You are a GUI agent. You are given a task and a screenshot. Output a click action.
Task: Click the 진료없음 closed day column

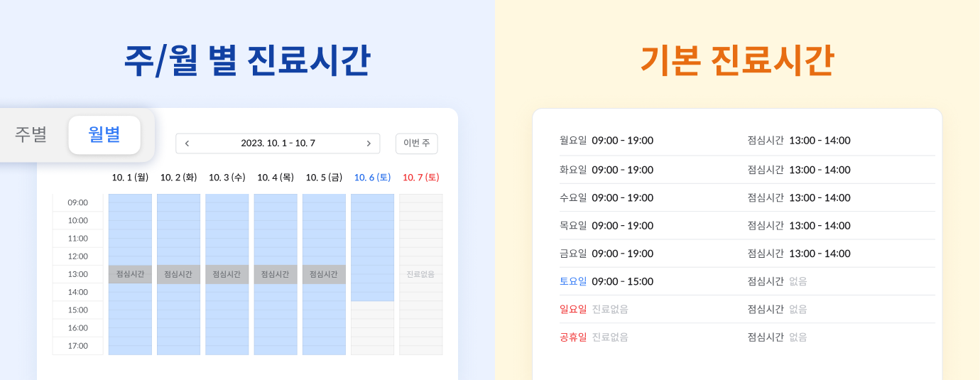click(420, 274)
